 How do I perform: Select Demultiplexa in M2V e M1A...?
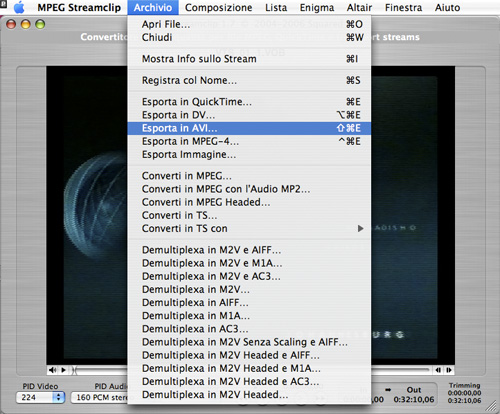click(249, 263)
